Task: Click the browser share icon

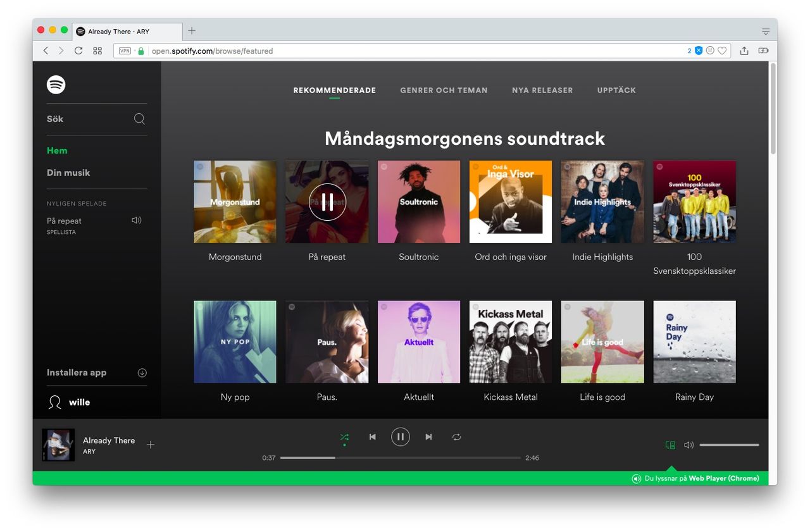Action: 744,51
